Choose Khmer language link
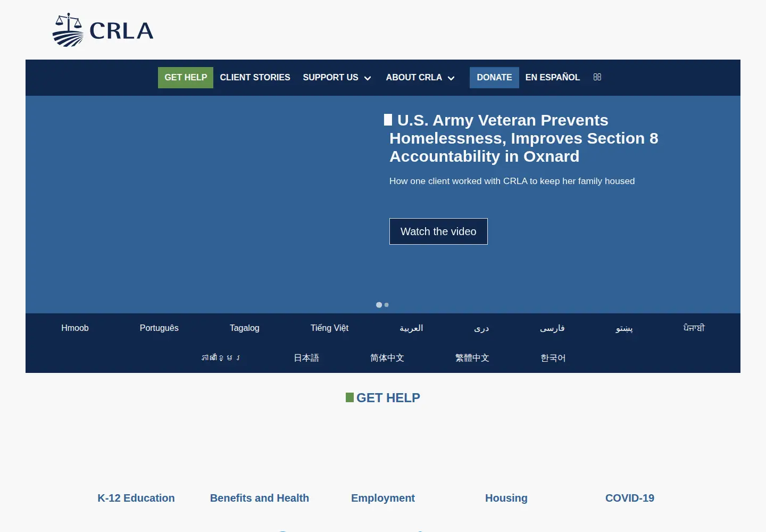Viewport: 766px width, 532px height. pyautogui.click(x=221, y=358)
